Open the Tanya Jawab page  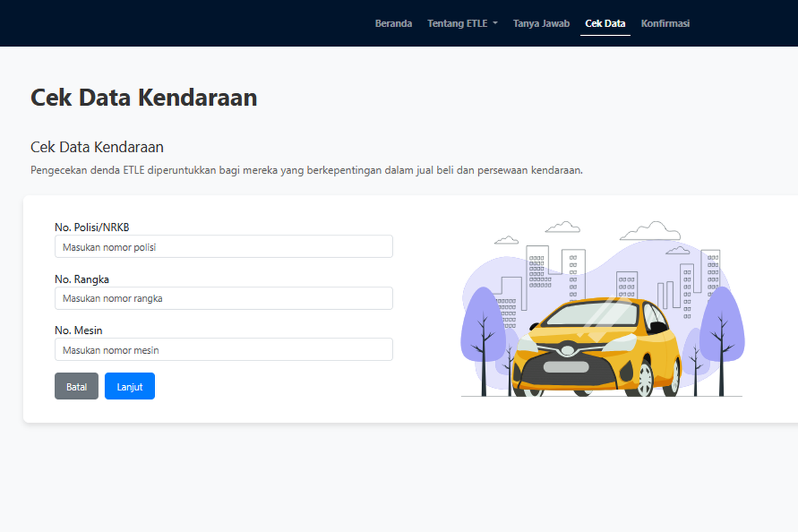(541, 23)
